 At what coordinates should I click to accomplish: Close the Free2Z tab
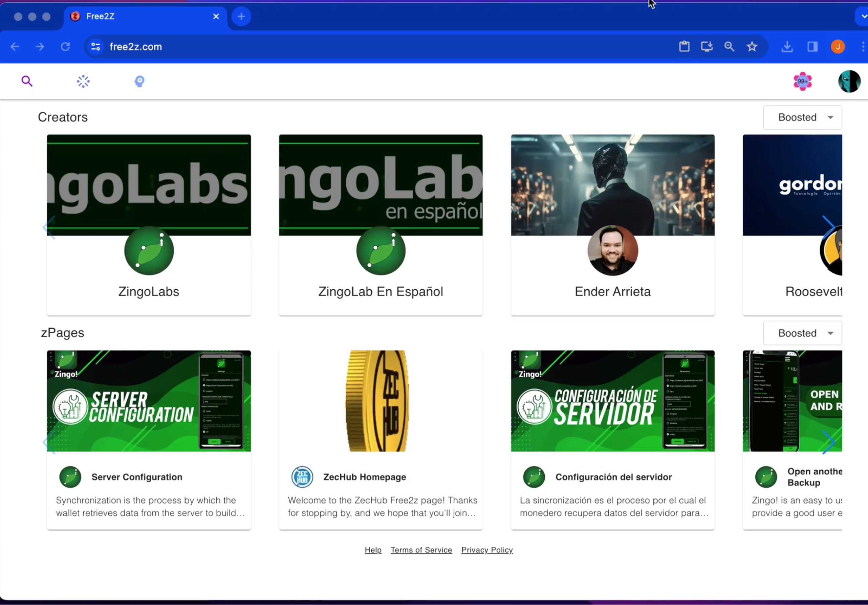(x=216, y=16)
